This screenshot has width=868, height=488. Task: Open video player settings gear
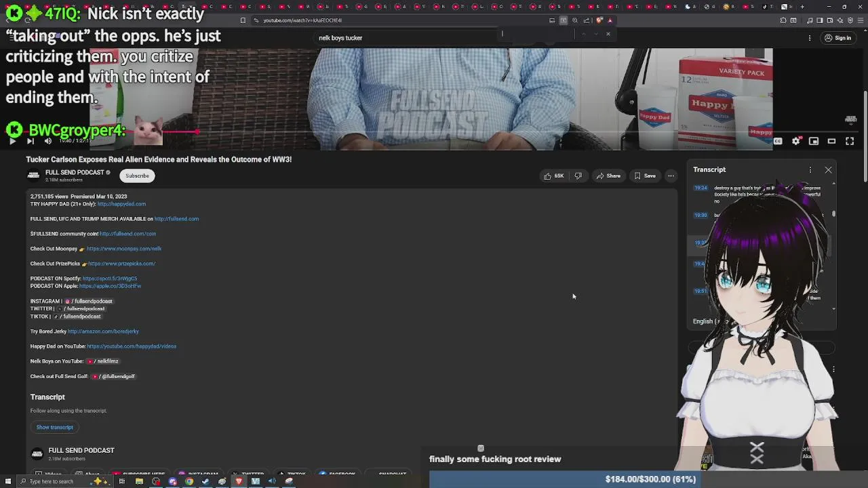coord(796,141)
